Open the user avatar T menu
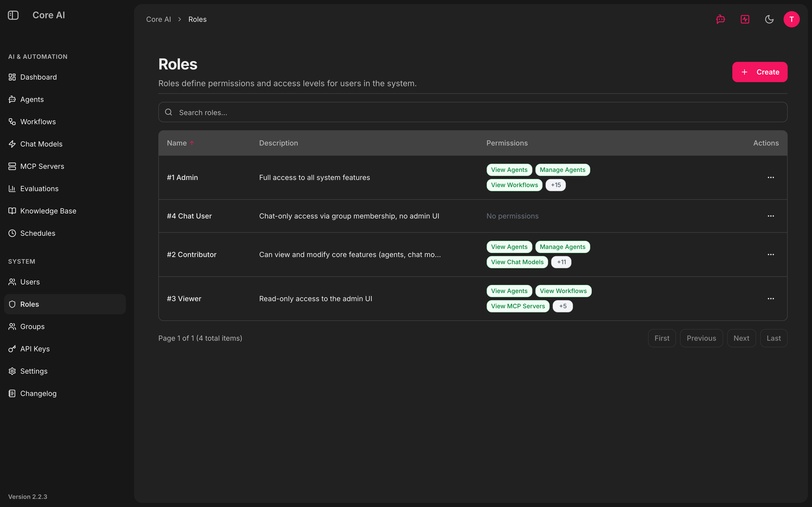The height and width of the screenshot is (507, 812). tap(791, 19)
